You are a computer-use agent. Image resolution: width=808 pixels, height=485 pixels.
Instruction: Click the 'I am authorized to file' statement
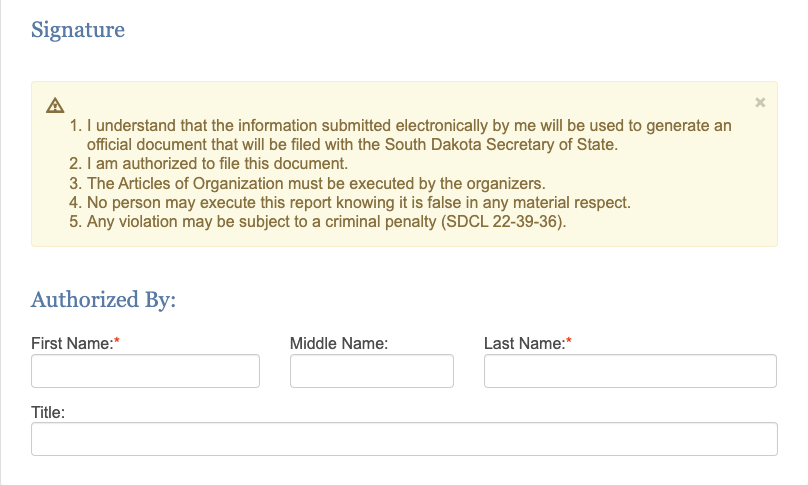[x=217, y=163]
